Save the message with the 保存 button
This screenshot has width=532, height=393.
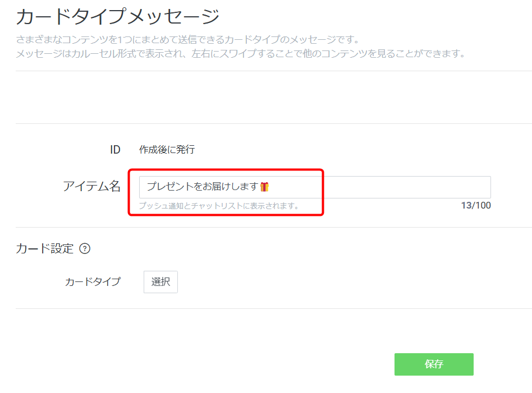pos(434,364)
